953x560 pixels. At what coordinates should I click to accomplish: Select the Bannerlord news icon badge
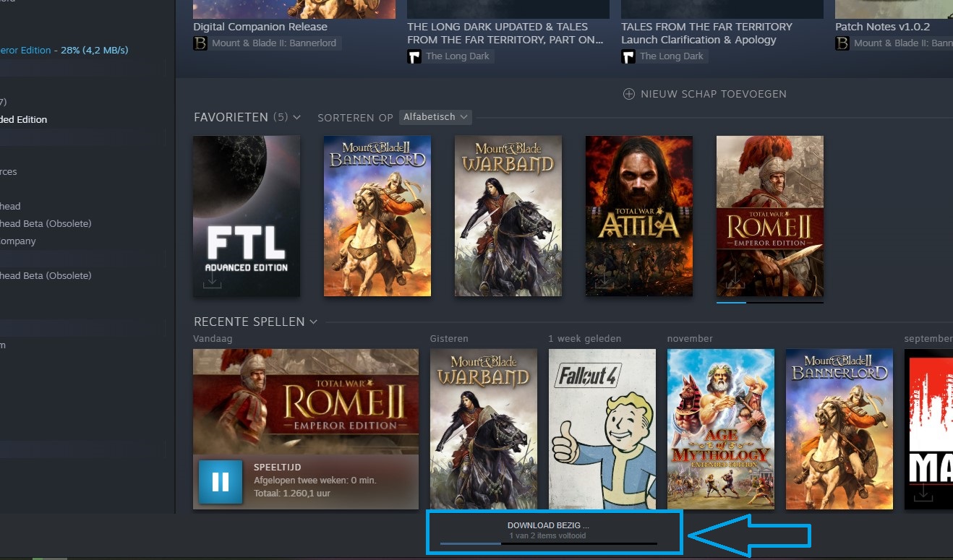pyautogui.click(x=199, y=43)
